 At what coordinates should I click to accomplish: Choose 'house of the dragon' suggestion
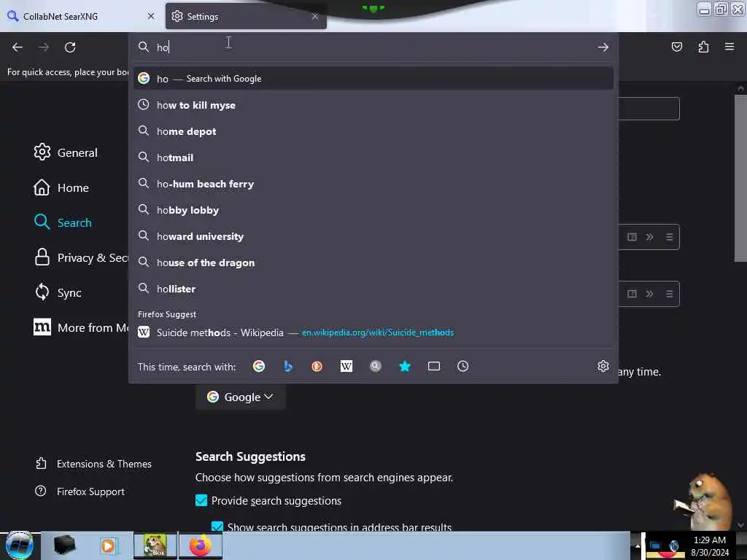coord(373,262)
